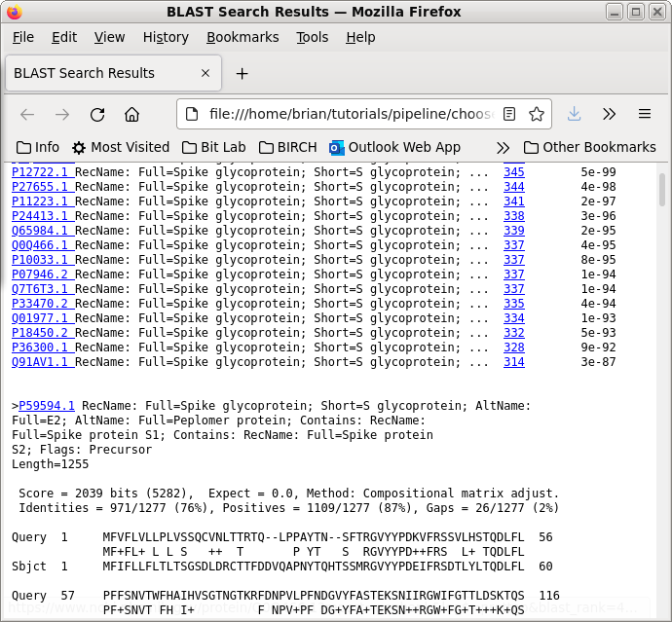Screen dimensions: 672x622
Task: Click the browser Back arrow button
Action: 27,114
